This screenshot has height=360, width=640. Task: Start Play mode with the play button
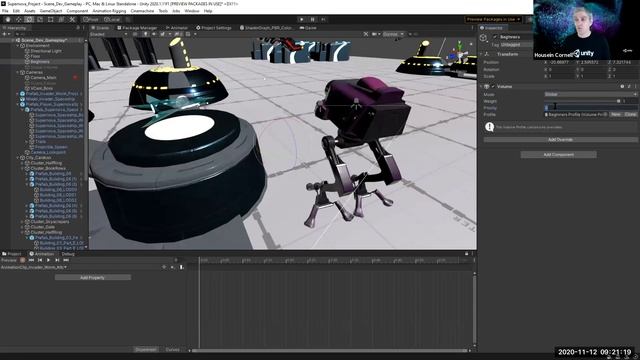point(302,19)
